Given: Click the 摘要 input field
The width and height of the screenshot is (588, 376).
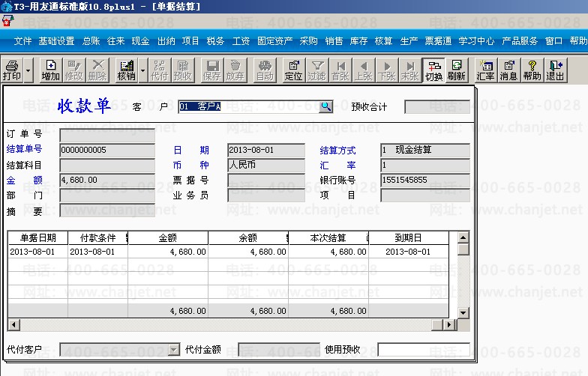Looking at the screenshot, I should pos(107,211).
